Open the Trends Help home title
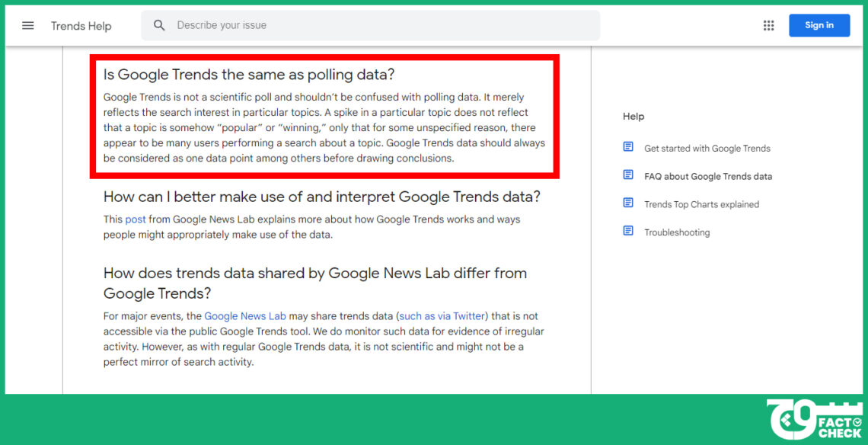This screenshot has width=868, height=445. point(81,26)
